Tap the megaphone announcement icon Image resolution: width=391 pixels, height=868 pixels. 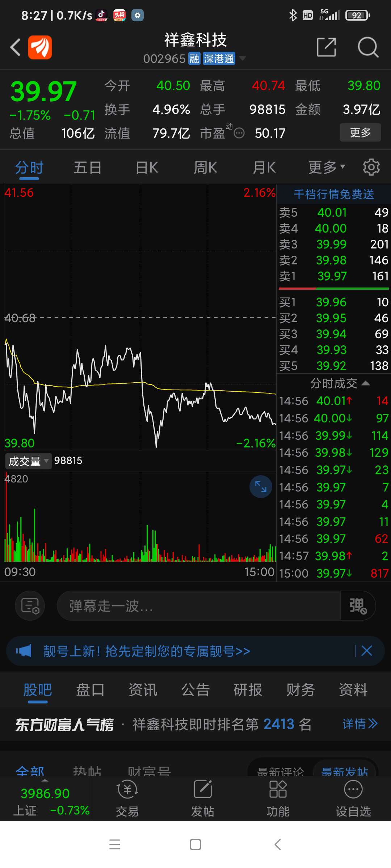coord(24,651)
